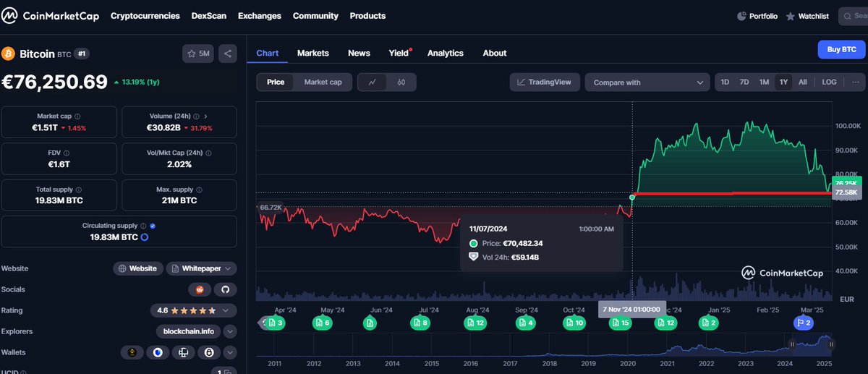
Task: Switch to candlestick chart view icon
Action: [x=400, y=82]
